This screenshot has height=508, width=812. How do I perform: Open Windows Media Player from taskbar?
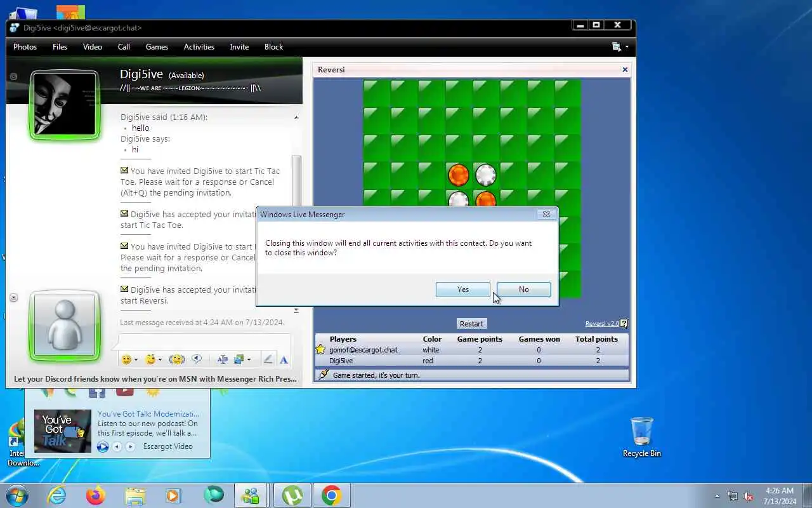(x=174, y=495)
